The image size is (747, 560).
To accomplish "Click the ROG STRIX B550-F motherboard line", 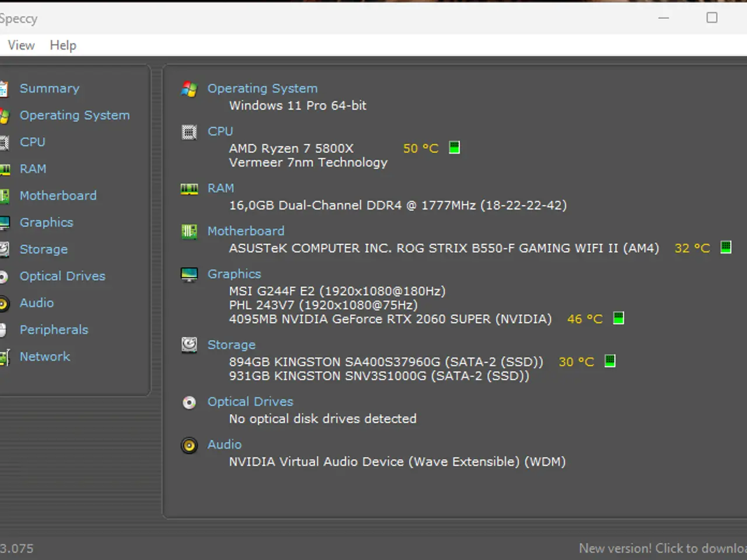I will click(444, 249).
